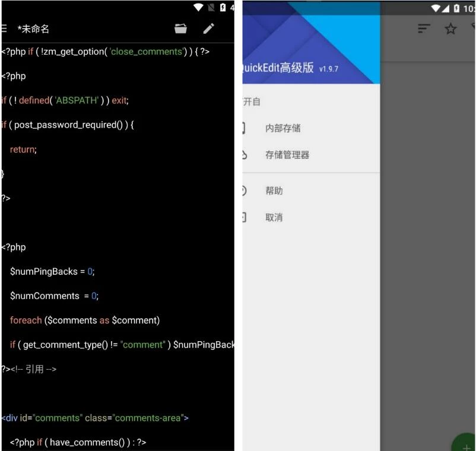Open the hamburger navigation drawer menu

[x=4, y=28]
